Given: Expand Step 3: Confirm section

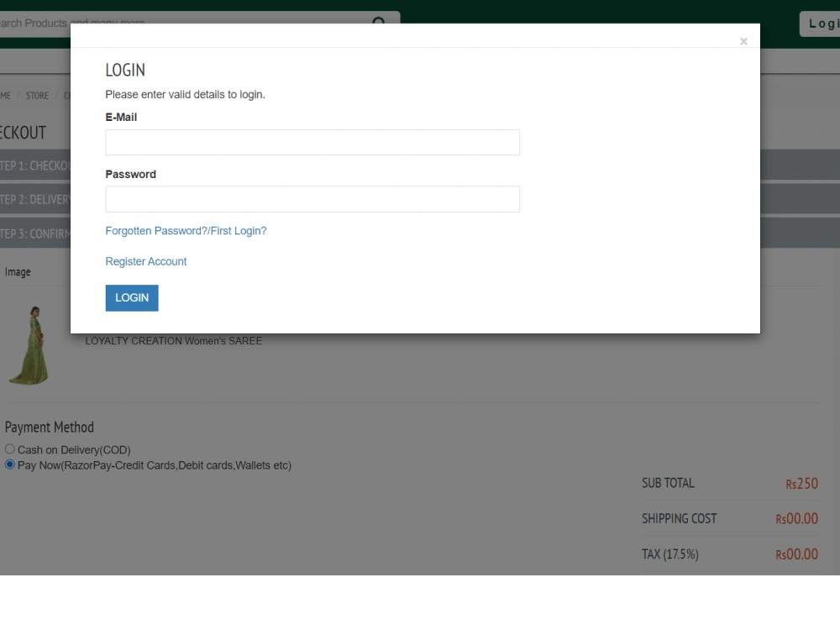Looking at the screenshot, I should (35, 234).
